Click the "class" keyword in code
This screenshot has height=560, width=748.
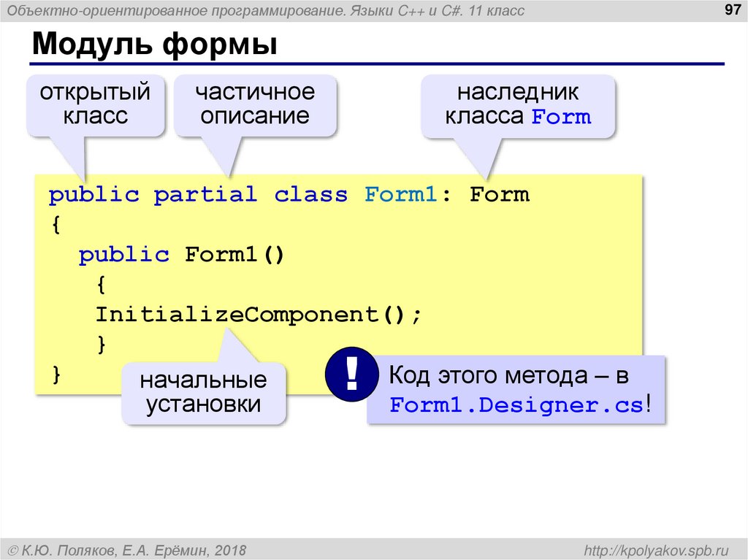click(x=311, y=195)
